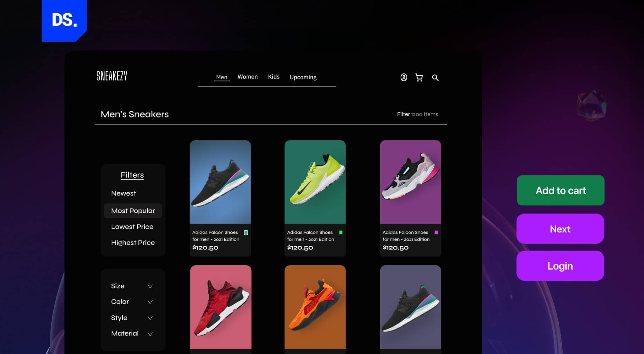Viewport: 644px width, 354px height.
Task: Switch to the Women tab
Action: pyautogui.click(x=248, y=77)
